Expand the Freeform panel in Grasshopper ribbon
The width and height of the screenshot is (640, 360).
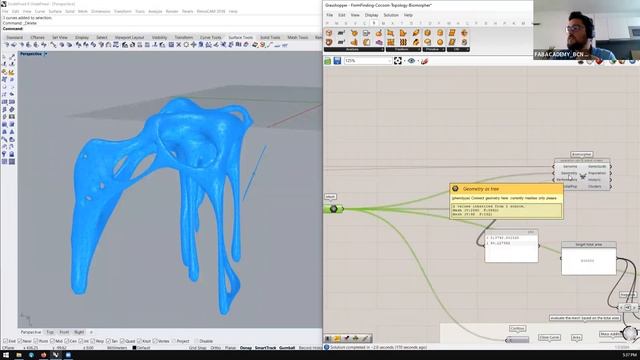pos(402,49)
